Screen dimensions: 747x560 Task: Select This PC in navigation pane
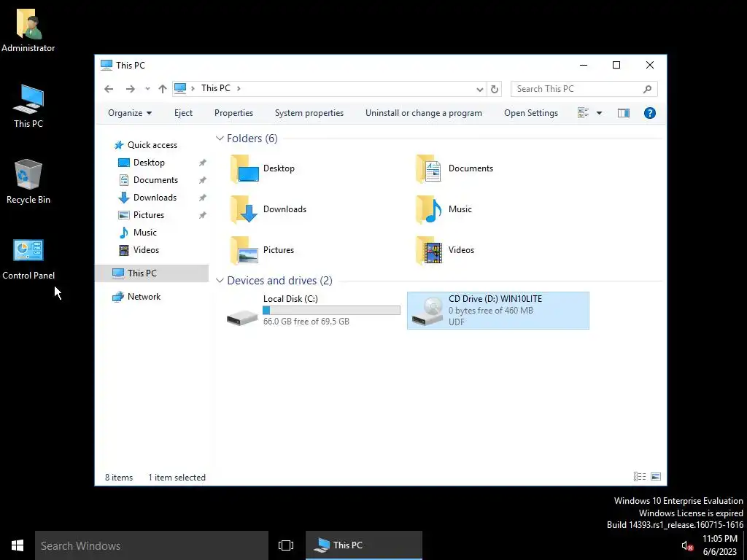point(152,273)
